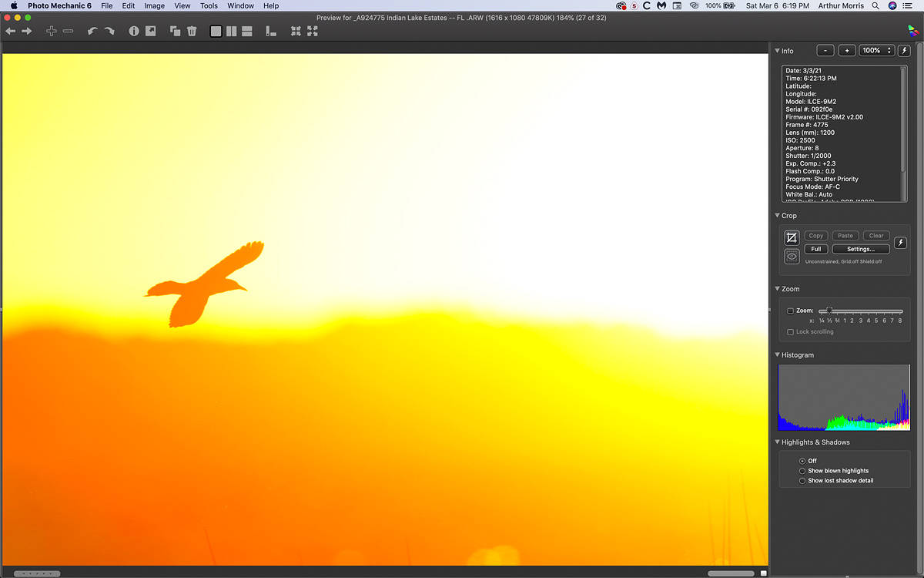Screen dimensions: 924x578
Task: Open the File menu
Action: 106,5
